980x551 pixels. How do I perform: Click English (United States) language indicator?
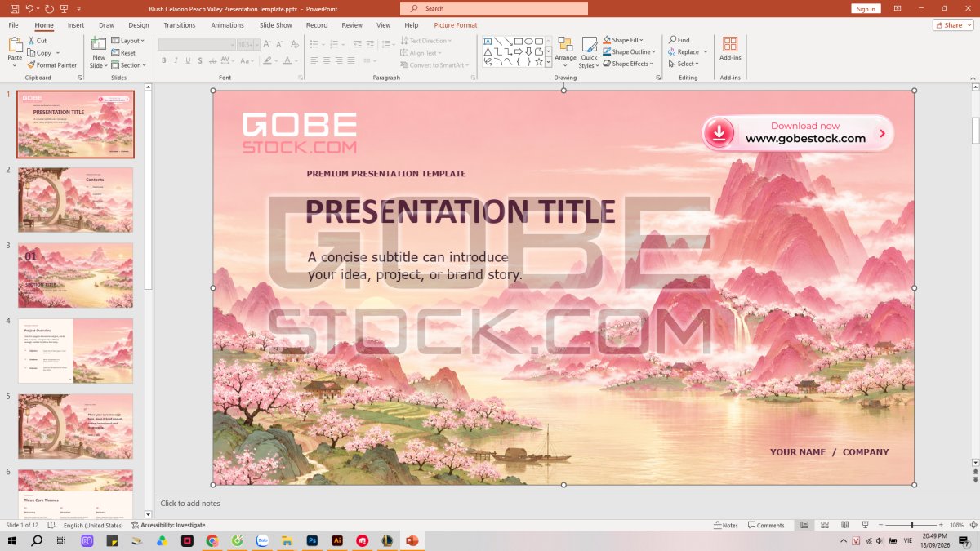click(x=93, y=525)
